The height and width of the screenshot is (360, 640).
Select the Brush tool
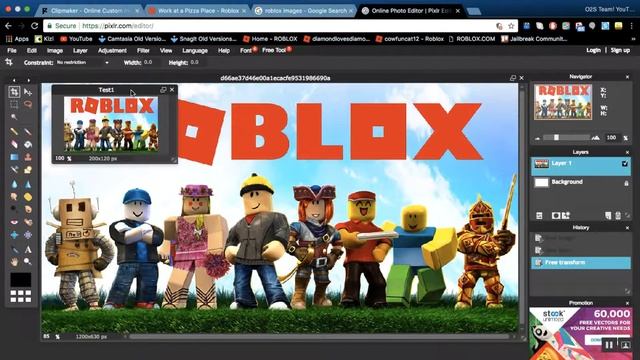(x=28, y=131)
